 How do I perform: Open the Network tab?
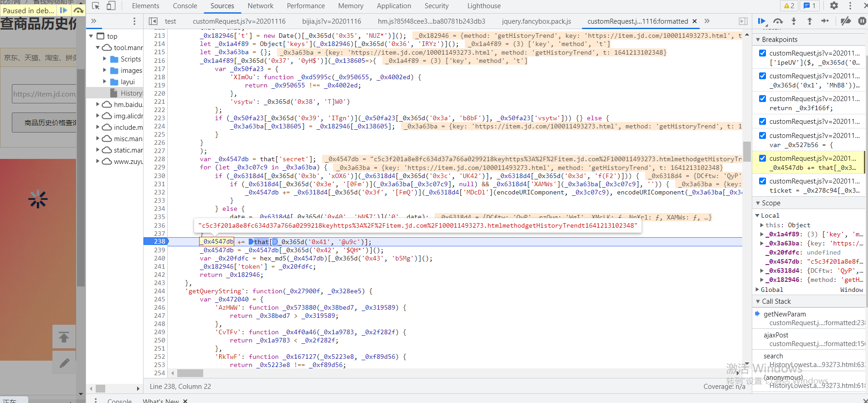(261, 6)
